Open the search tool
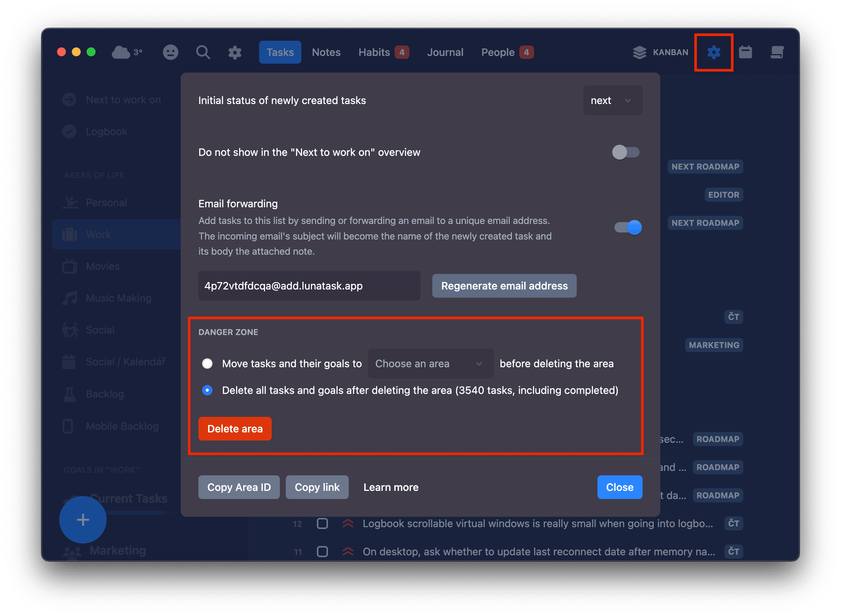Viewport: 841px width, 616px height. pyautogui.click(x=203, y=52)
